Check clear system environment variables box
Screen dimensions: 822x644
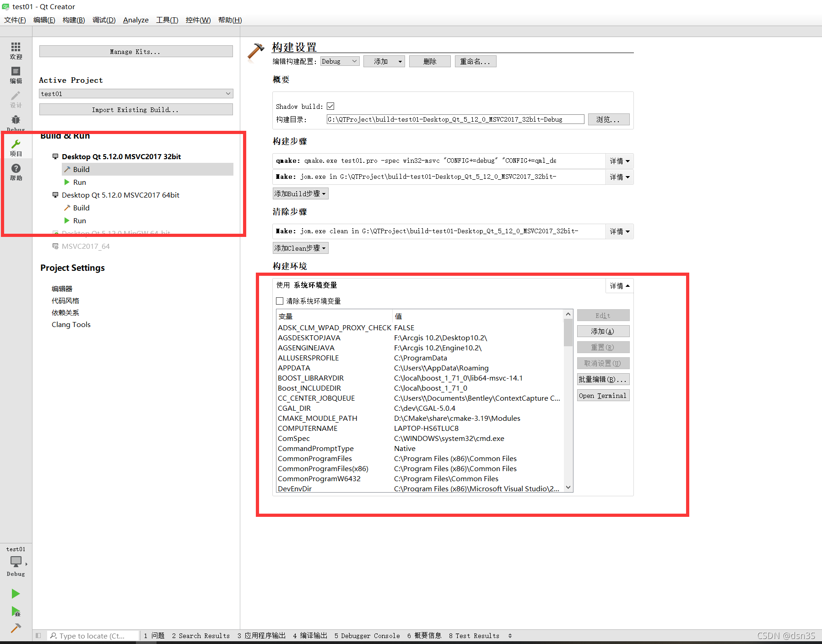pyautogui.click(x=280, y=301)
